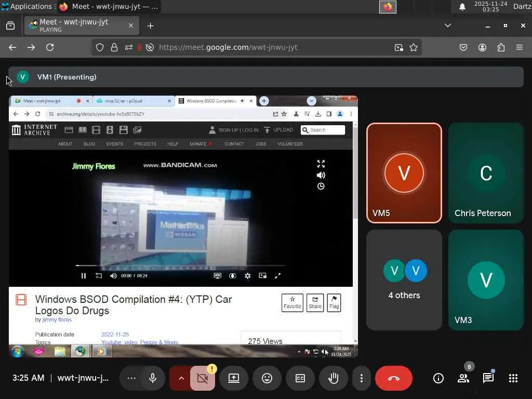Click the Firefox workspace thumbnail in top panel
This screenshot has width=532, height=399.
388,7
